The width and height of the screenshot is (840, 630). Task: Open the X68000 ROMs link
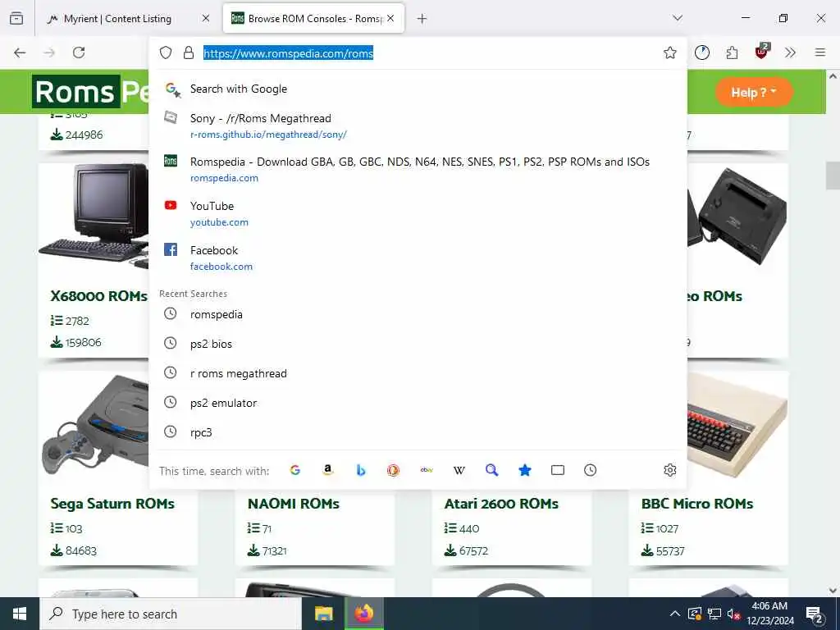click(x=98, y=296)
